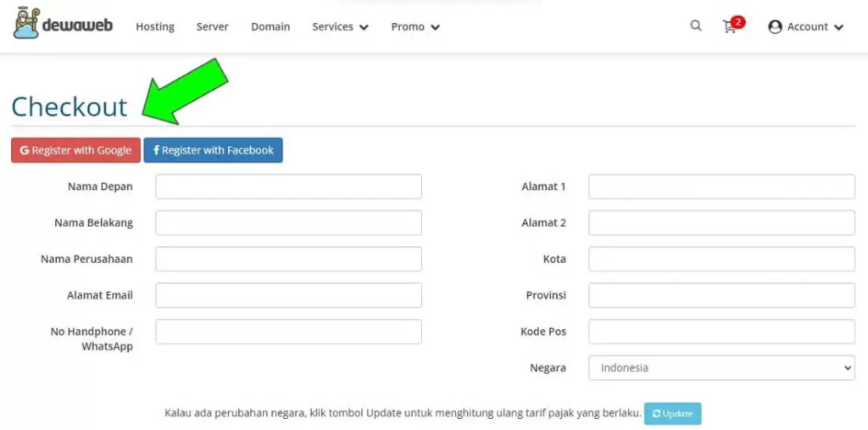This screenshot has width=868, height=430.
Task: Expand the Account dropdown
Action: coord(806,26)
